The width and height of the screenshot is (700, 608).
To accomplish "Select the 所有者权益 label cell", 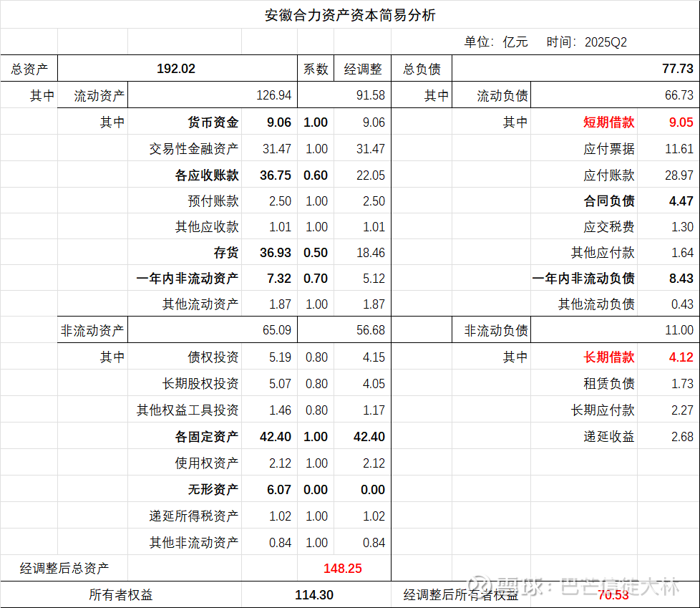I will 120,594.
